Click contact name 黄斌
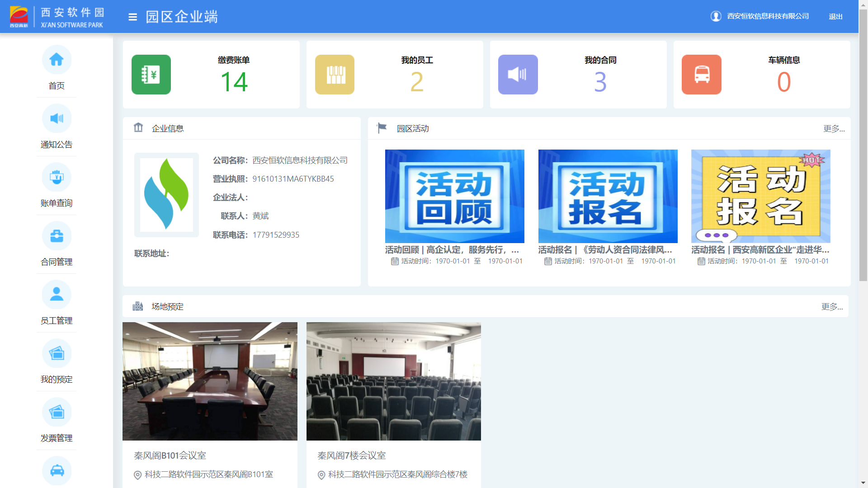This screenshot has height=488, width=868. tap(260, 216)
